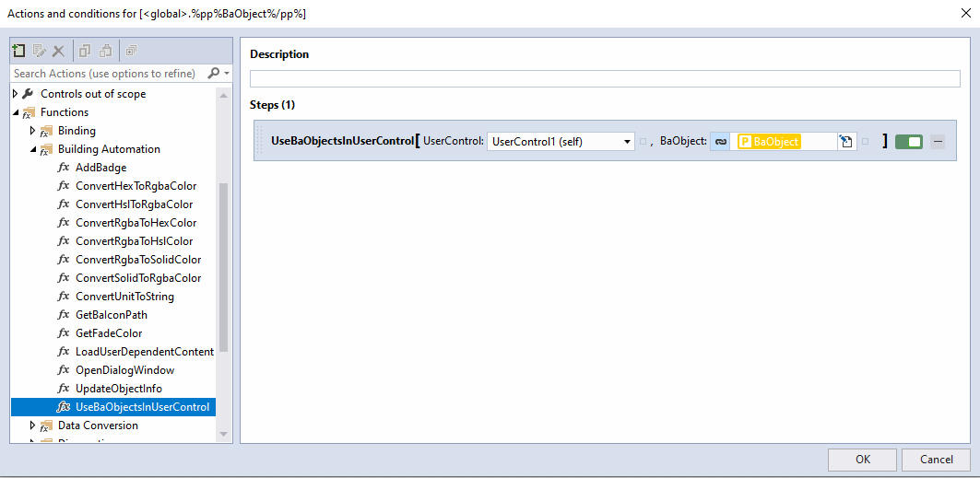
Task: Click the Building Automation folder label
Action: (109, 149)
